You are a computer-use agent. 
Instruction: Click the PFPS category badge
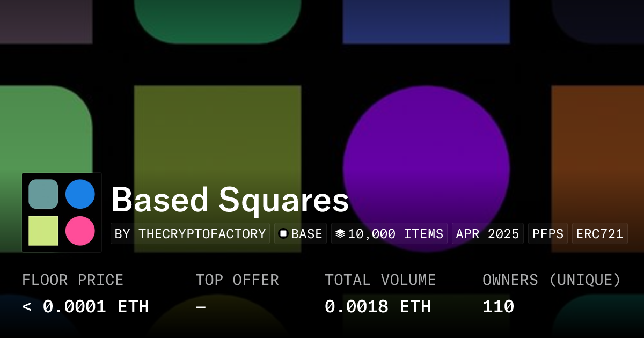pyautogui.click(x=548, y=234)
